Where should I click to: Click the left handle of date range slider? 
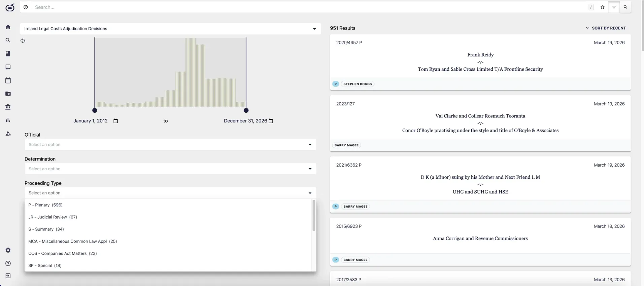point(95,110)
